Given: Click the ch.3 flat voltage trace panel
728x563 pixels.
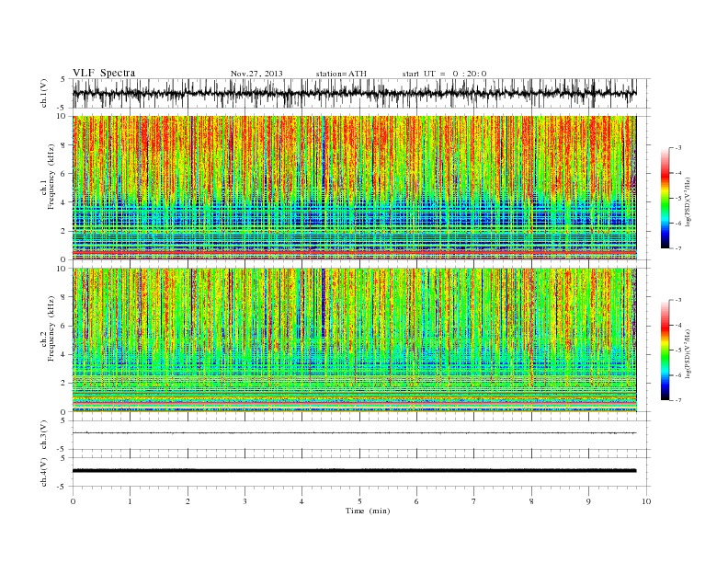Looking at the screenshot, I should 361,435.
